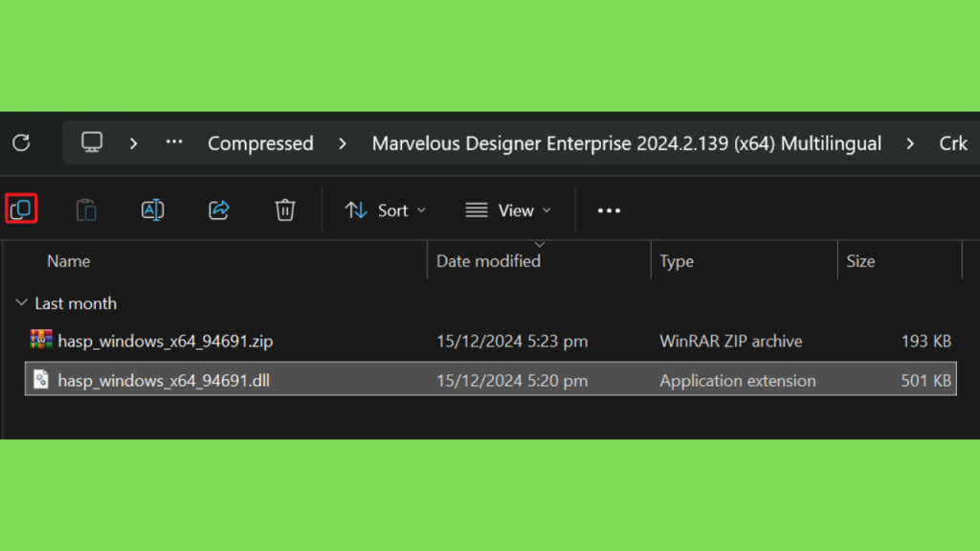980x551 pixels.
Task: Sort files by the Size column header
Action: pyautogui.click(x=860, y=261)
